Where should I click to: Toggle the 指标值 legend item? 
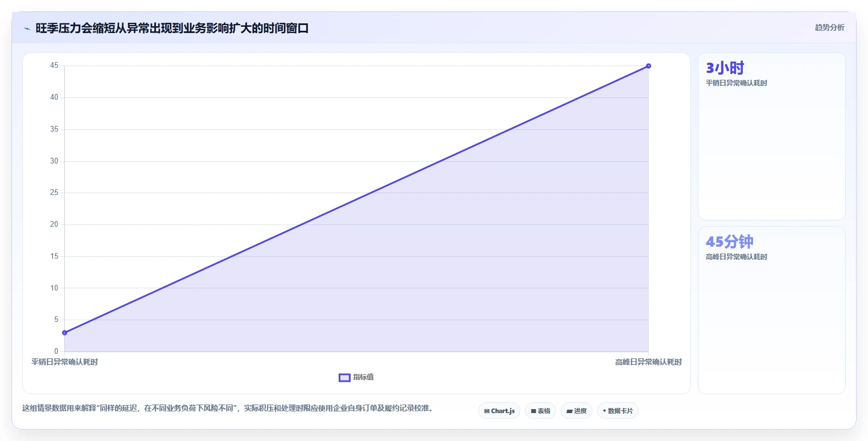pyautogui.click(x=356, y=377)
